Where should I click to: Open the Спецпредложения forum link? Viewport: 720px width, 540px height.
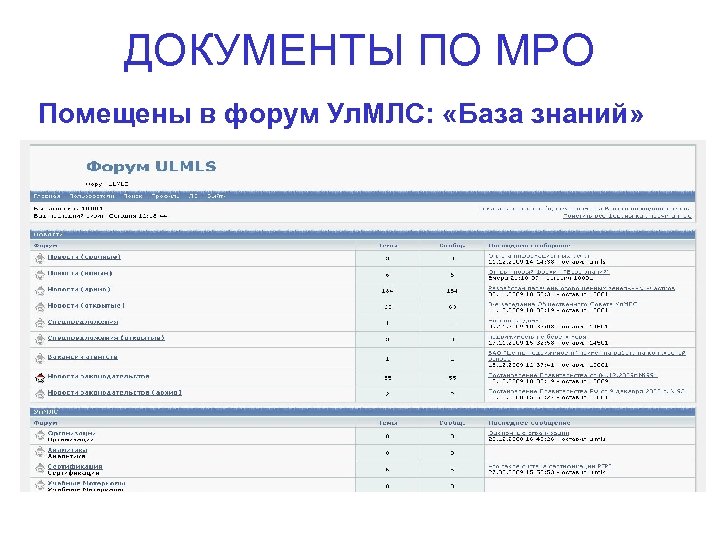(83, 322)
